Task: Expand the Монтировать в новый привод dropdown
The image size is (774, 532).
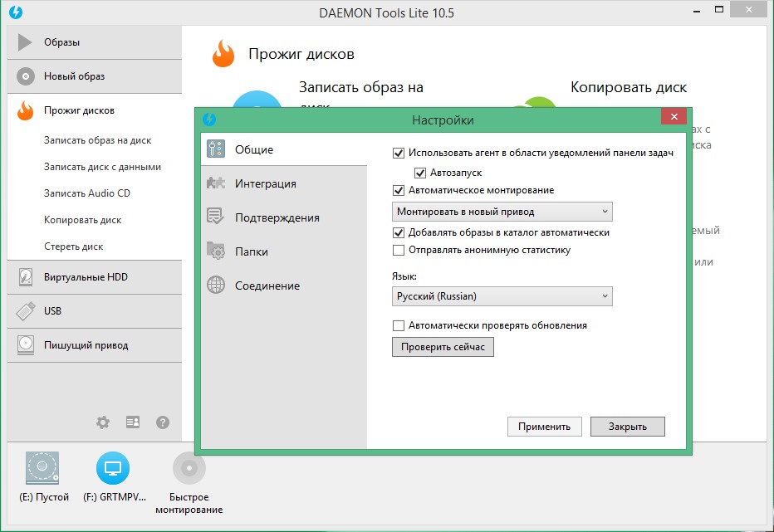Action: point(502,212)
